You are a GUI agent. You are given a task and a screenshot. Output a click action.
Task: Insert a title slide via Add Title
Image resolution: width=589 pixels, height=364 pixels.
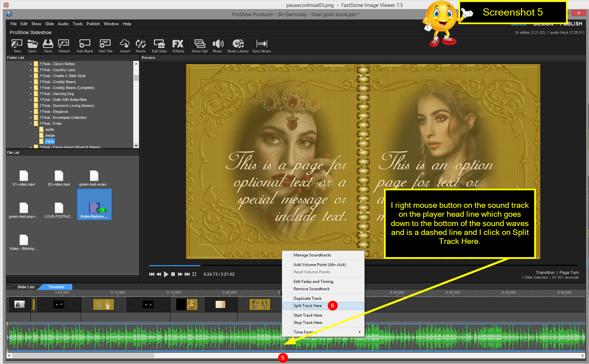(105, 46)
